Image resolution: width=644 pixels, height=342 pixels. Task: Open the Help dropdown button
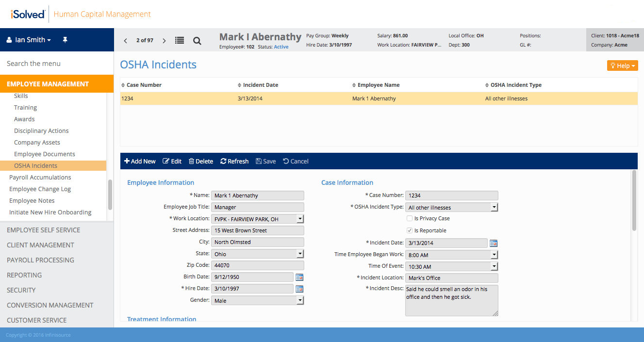pos(622,65)
